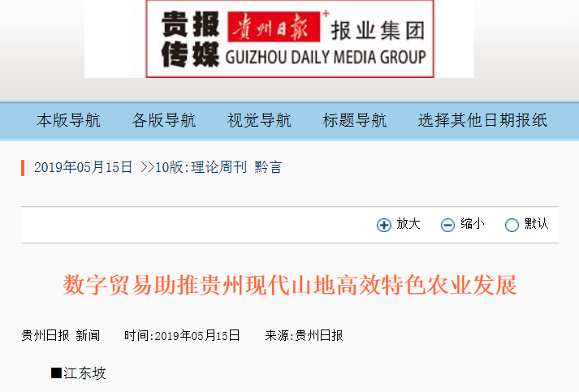Click the Guizhou Daily Media Group logo banner

click(x=290, y=39)
